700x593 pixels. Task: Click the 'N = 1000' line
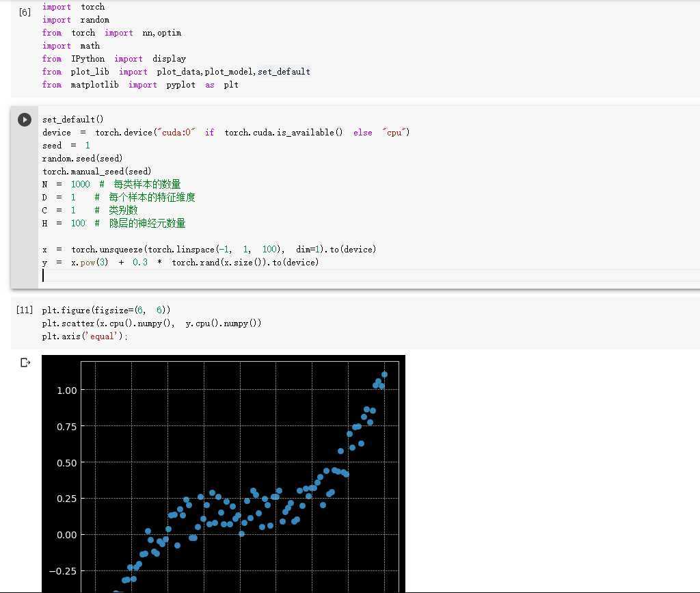(111, 184)
